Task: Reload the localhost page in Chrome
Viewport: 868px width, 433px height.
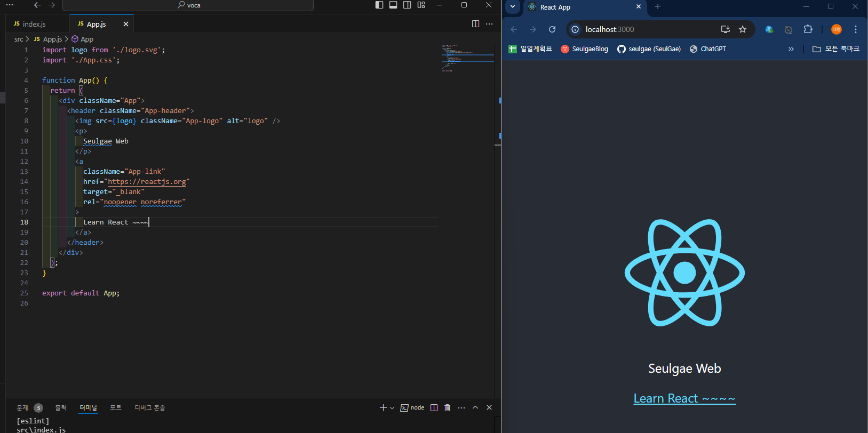Action: (x=552, y=29)
